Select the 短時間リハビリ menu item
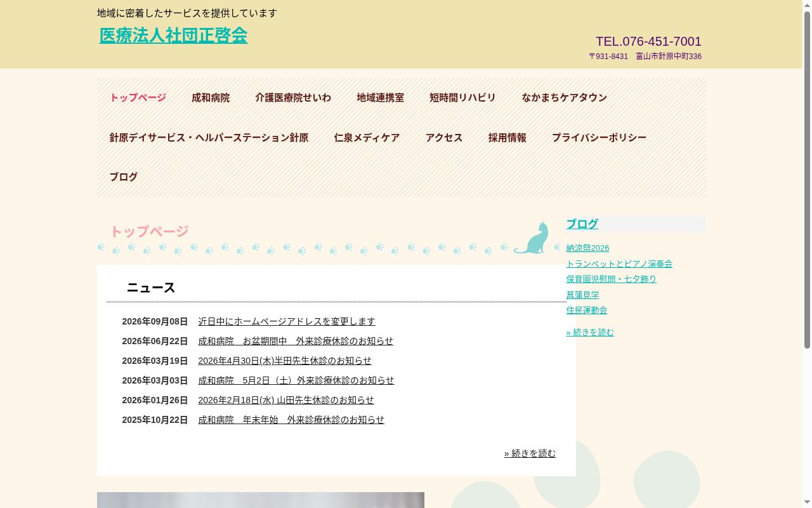Viewport: 812px width, 508px height. tap(462, 98)
